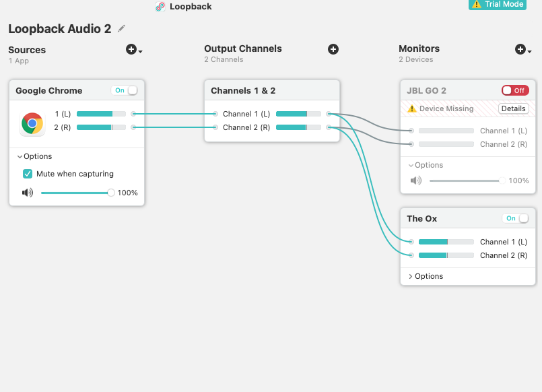The image size is (542, 392).
Task: Click the speaker icon in Google Chrome options
Action: 28,193
